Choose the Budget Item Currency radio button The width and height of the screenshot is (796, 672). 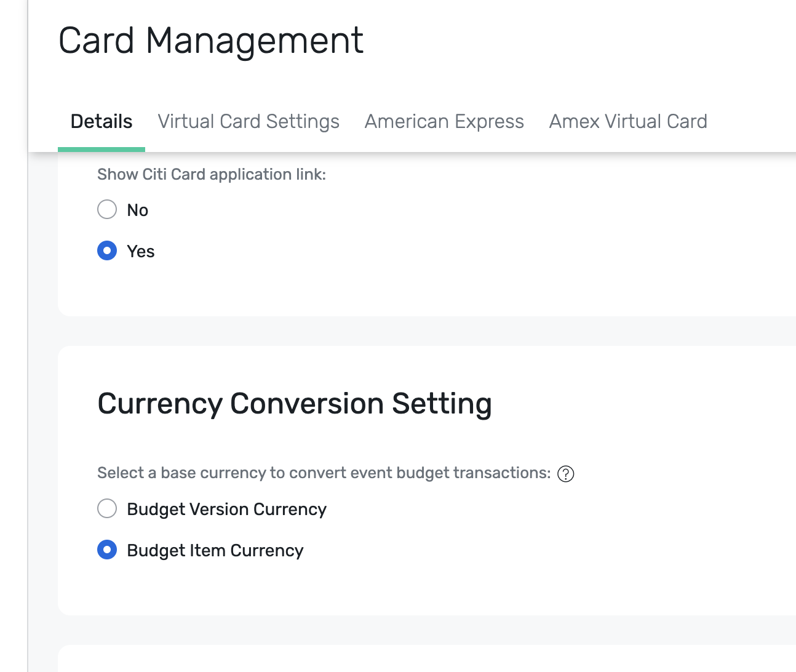107,550
